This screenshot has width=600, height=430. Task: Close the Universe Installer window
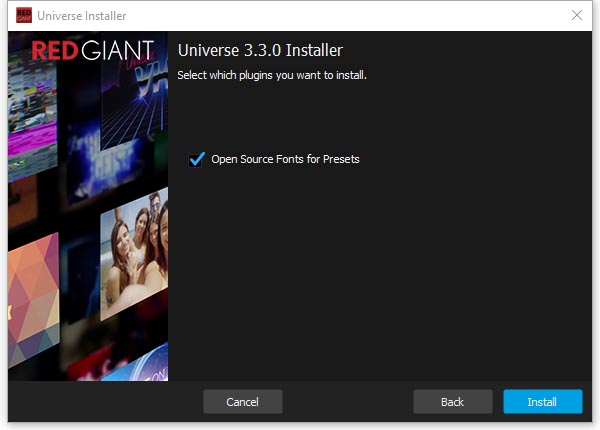577,15
